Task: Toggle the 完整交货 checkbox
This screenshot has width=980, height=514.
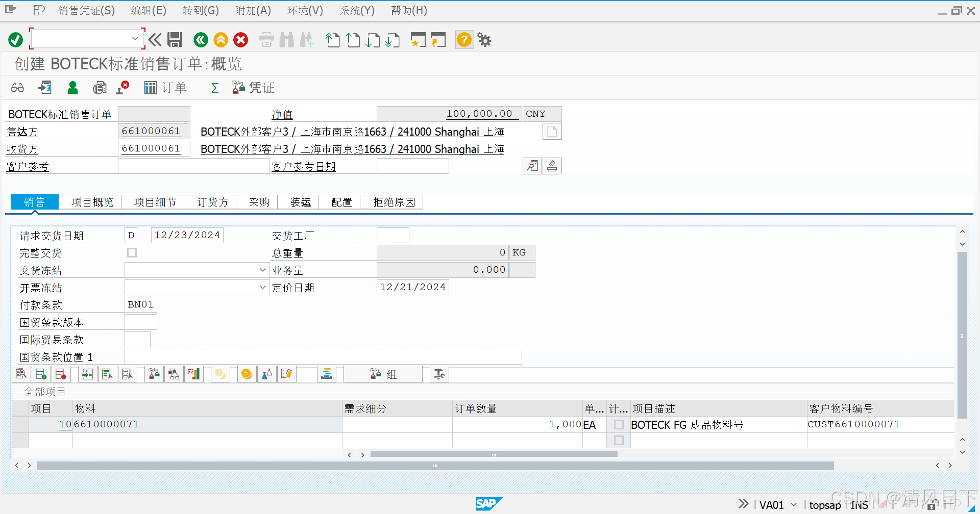Action: pos(132,253)
